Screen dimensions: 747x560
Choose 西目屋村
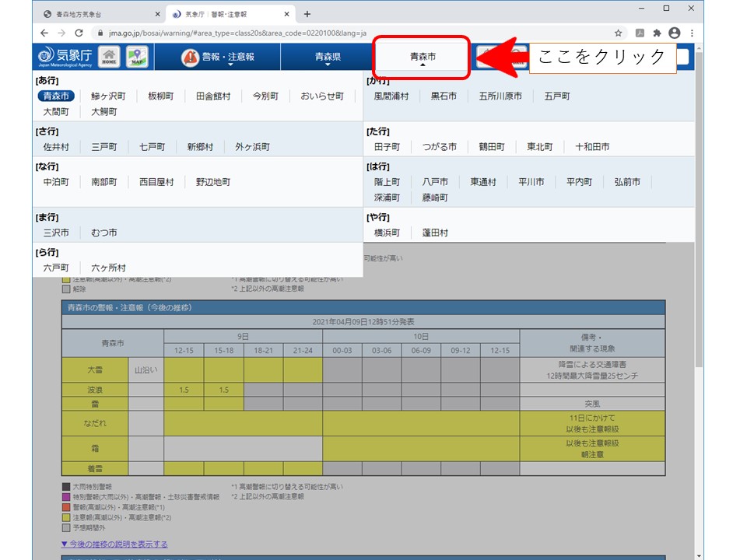(x=156, y=182)
